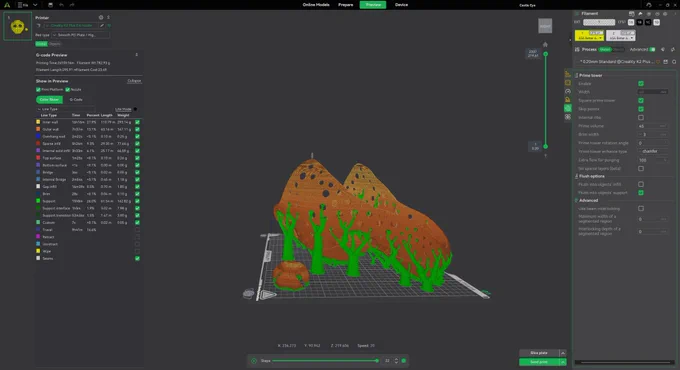Click the Line Mode link
Image resolution: width=680 pixels, height=370 pixels.
[123, 109]
